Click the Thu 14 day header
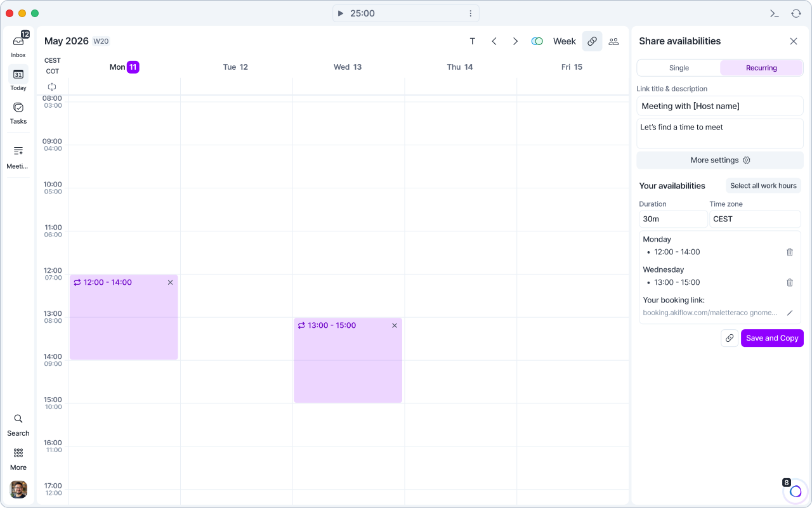812x508 pixels. click(x=460, y=67)
